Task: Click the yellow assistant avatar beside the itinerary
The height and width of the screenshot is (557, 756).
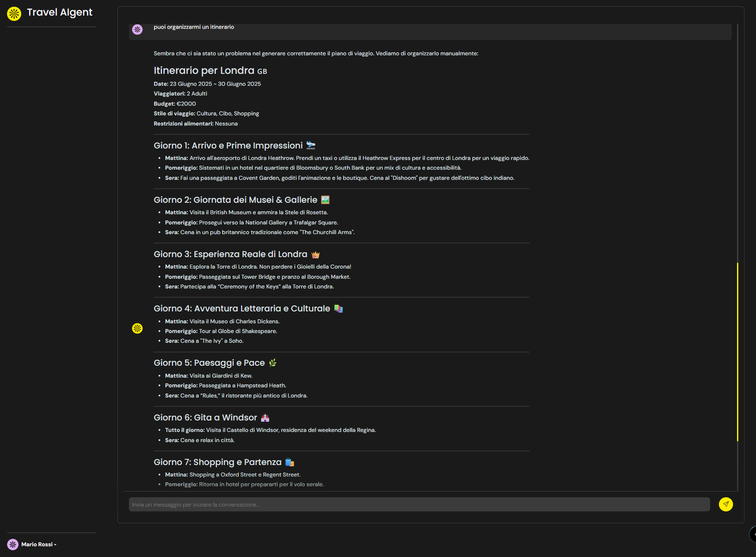Action: pos(137,328)
